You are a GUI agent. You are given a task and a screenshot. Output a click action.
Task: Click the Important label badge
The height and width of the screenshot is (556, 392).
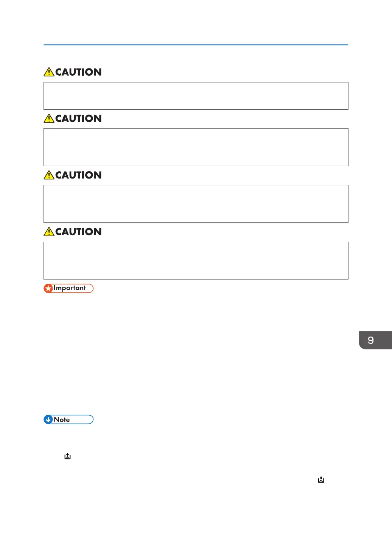(68, 288)
